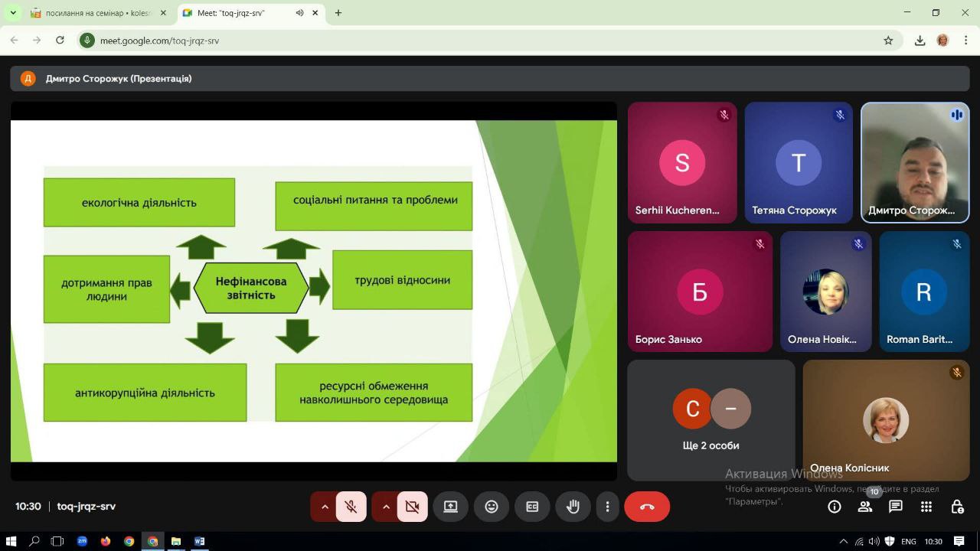980x551 pixels.
Task: Raise hand in the meeting
Action: 573,507
